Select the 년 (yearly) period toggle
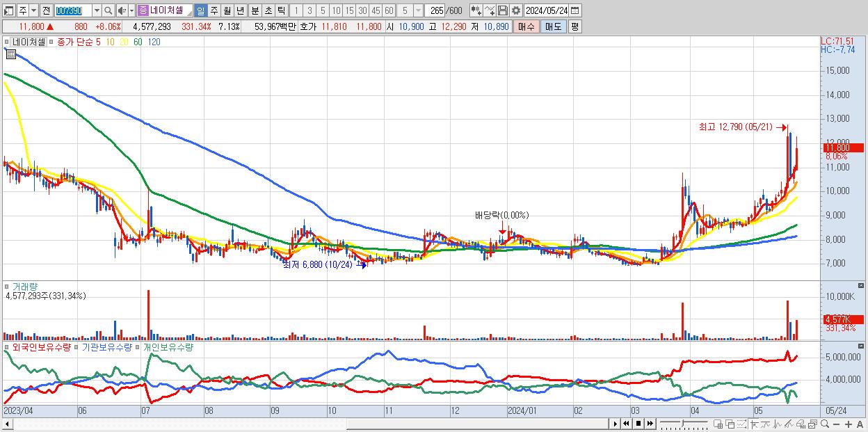Image resolution: width=868 pixels, height=432 pixels. click(x=240, y=10)
